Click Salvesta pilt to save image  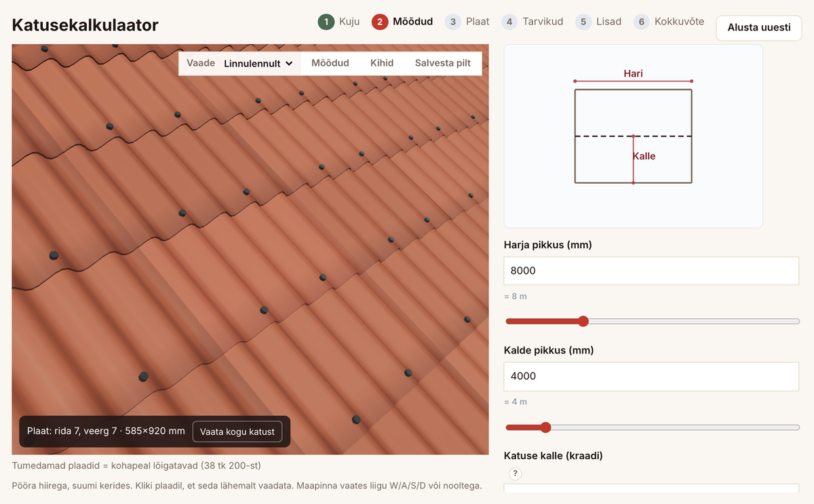point(443,63)
